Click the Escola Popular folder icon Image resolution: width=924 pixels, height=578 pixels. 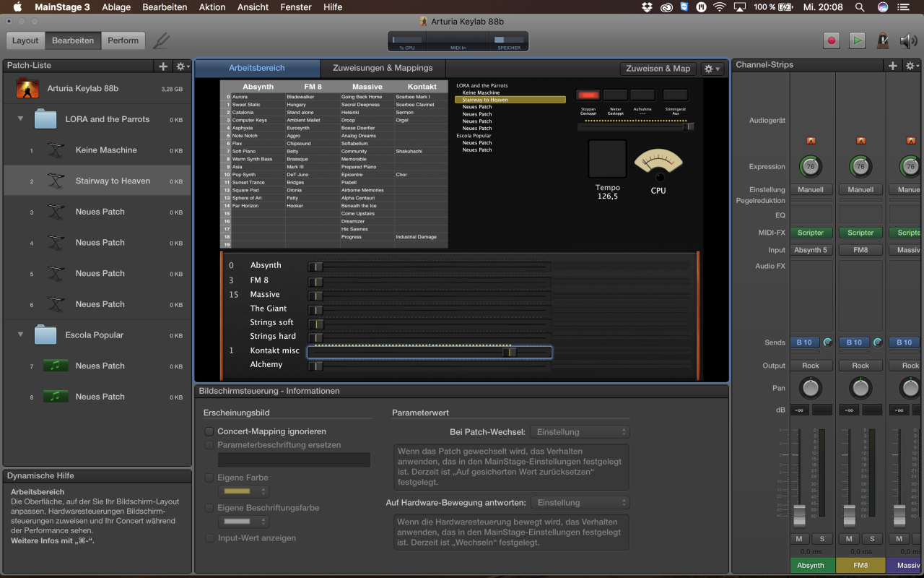click(x=45, y=335)
